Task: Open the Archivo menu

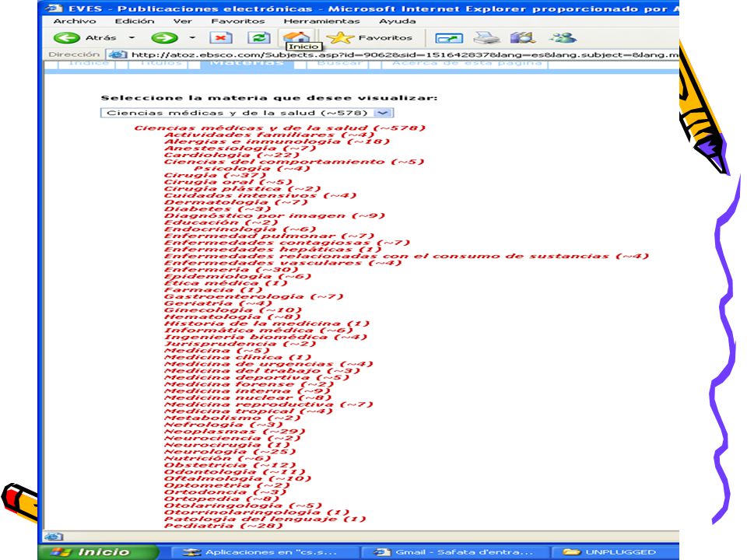Action: coord(75,21)
